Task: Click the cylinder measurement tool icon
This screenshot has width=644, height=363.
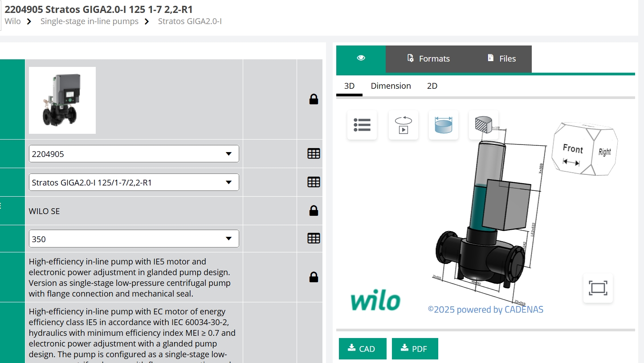Action: click(443, 125)
